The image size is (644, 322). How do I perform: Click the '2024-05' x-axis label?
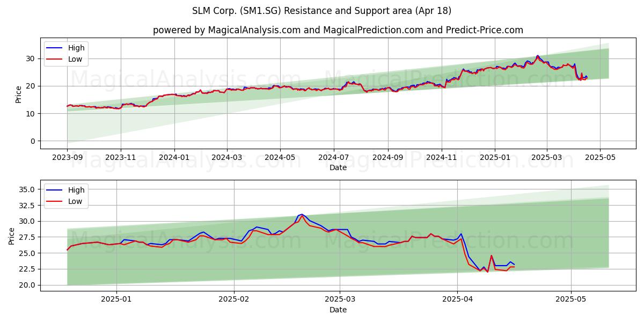pyautogui.click(x=281, y=158)
